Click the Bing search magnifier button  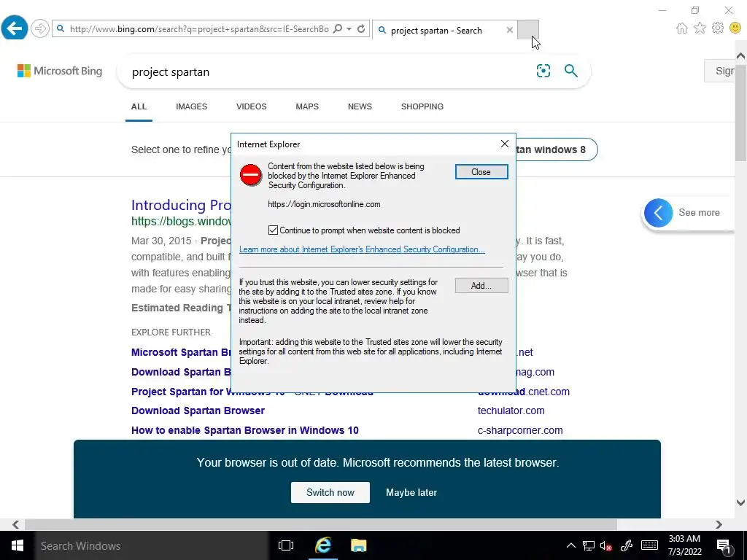click(570, 71)
